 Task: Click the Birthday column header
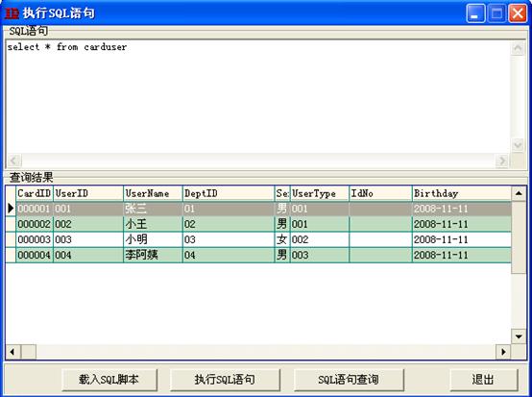[x=462, y=193]
